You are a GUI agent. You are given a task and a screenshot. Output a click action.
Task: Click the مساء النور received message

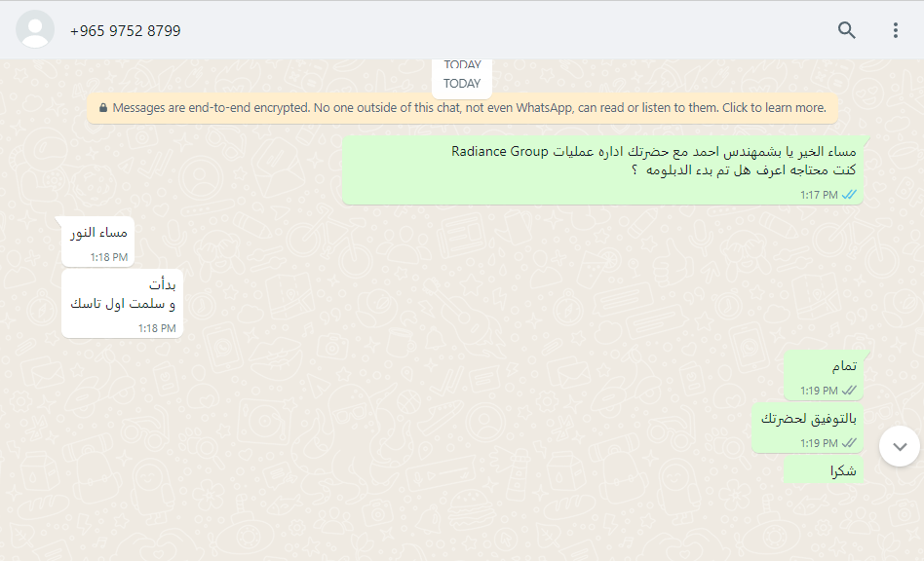pyautogui.click(x=97, y=242)
